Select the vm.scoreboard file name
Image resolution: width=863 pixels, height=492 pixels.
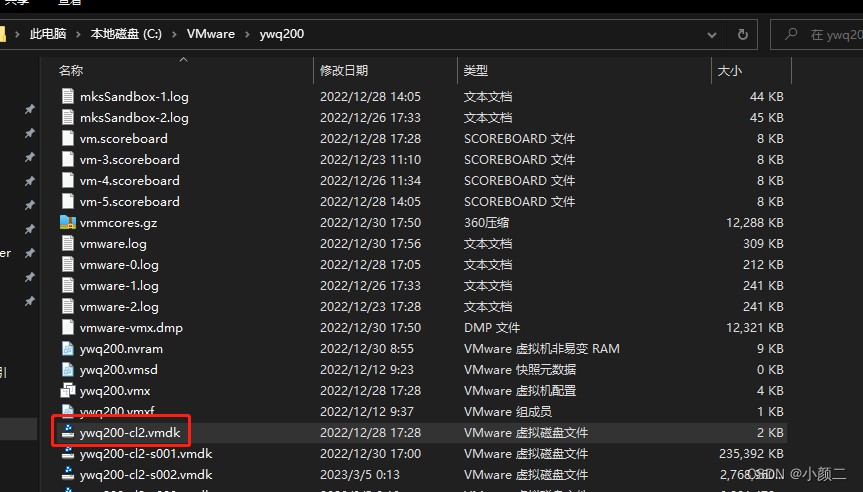click(x=123, y=139)
